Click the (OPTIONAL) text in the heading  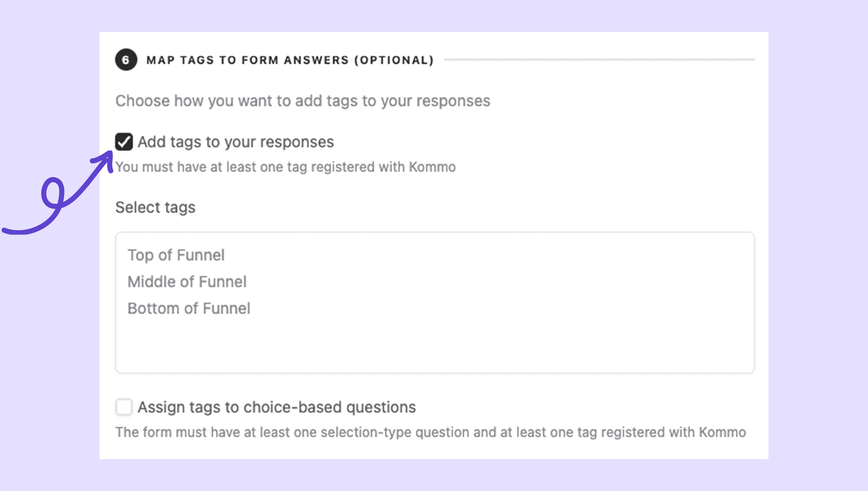pyautogui.click(x=393, y=60)
